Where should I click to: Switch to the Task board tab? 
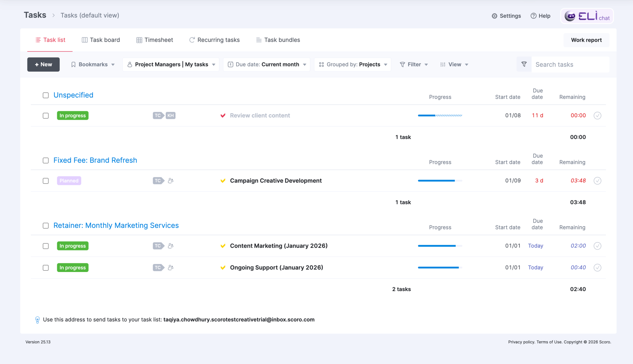point(100,40)
